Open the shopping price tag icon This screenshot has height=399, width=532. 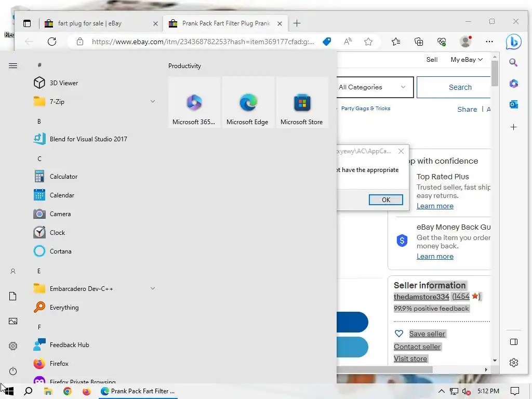tap(327, 42)
